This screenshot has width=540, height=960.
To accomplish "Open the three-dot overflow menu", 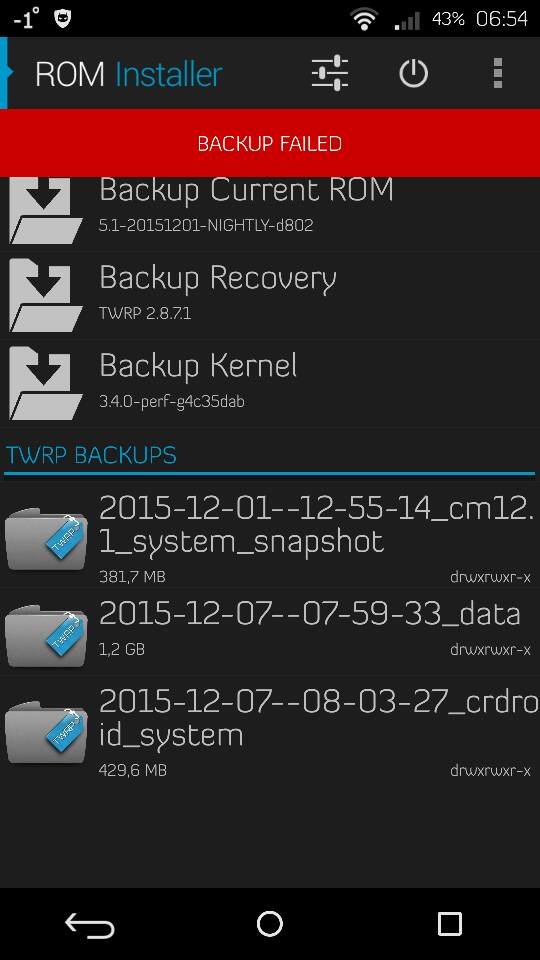I will coord(498,73).
